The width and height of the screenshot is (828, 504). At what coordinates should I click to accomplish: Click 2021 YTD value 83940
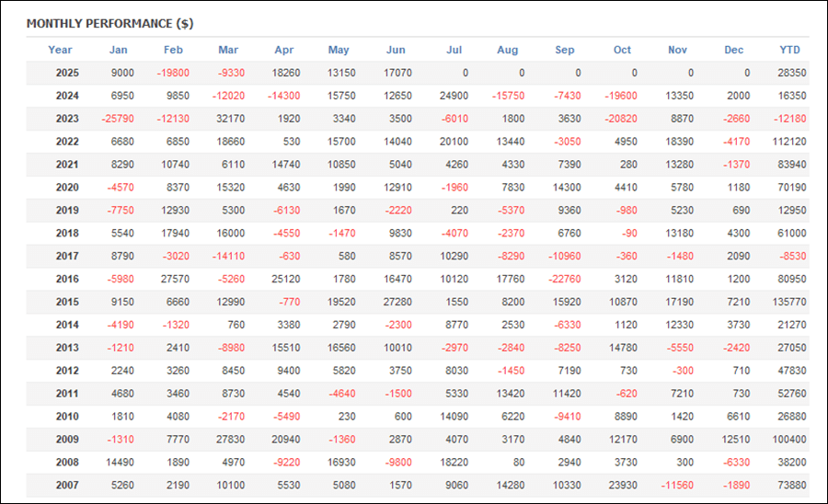pos(791,164)
